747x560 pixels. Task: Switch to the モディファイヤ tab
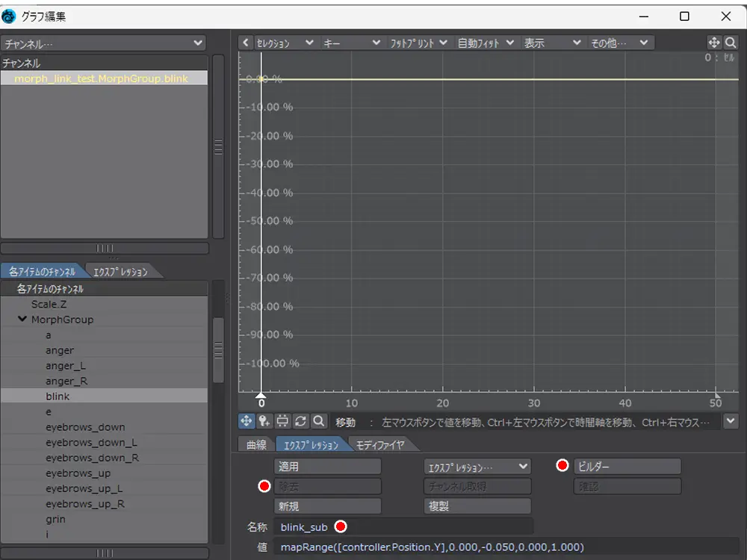coord(379,445)
